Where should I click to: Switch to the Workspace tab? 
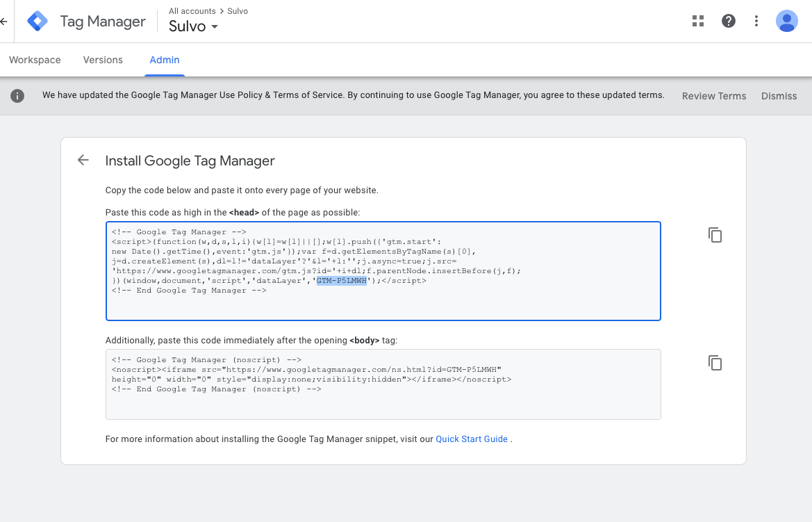(x=35, y=60)
